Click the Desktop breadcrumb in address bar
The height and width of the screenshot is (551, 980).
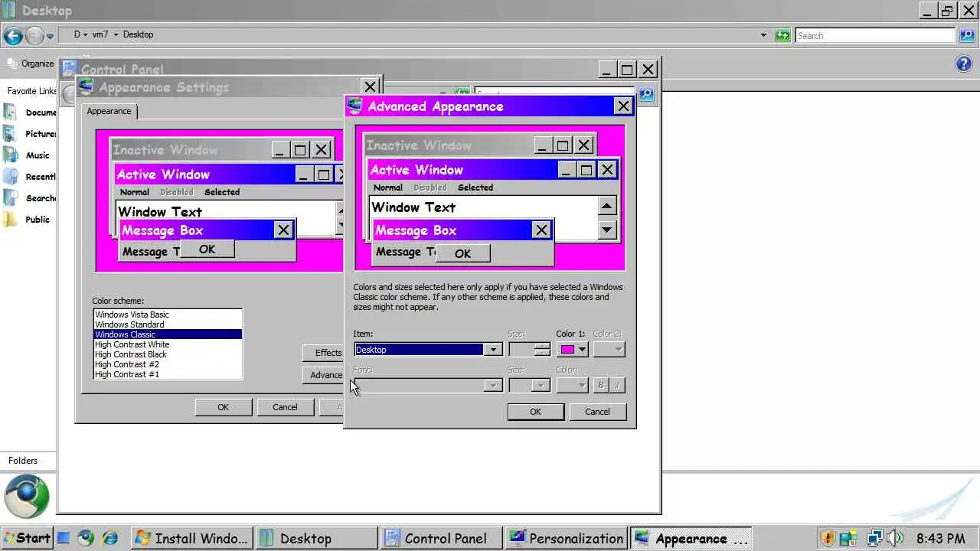[x=138, y=34]
